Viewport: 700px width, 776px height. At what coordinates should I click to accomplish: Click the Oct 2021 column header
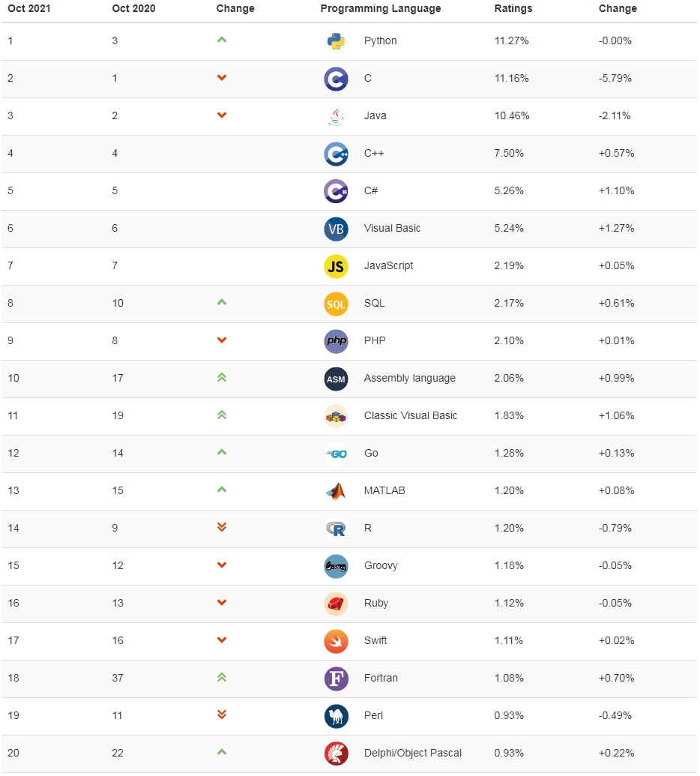[x=28, y=8]
